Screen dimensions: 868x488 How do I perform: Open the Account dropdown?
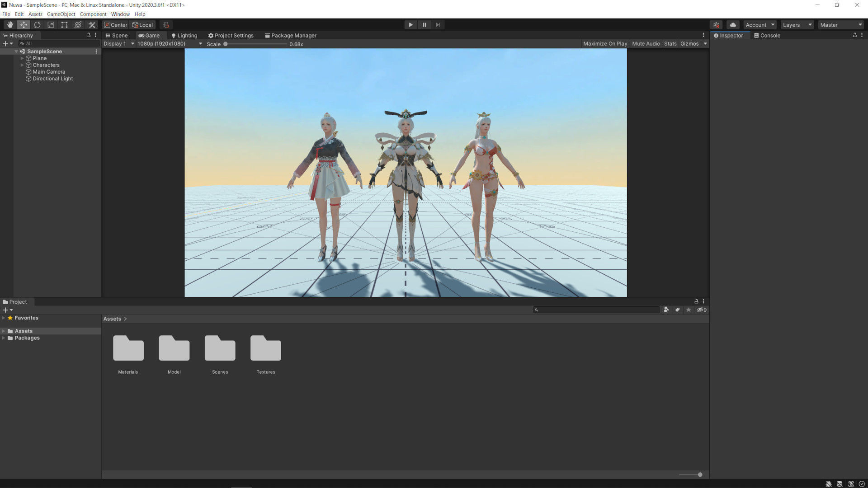click(x=760, y=25)
